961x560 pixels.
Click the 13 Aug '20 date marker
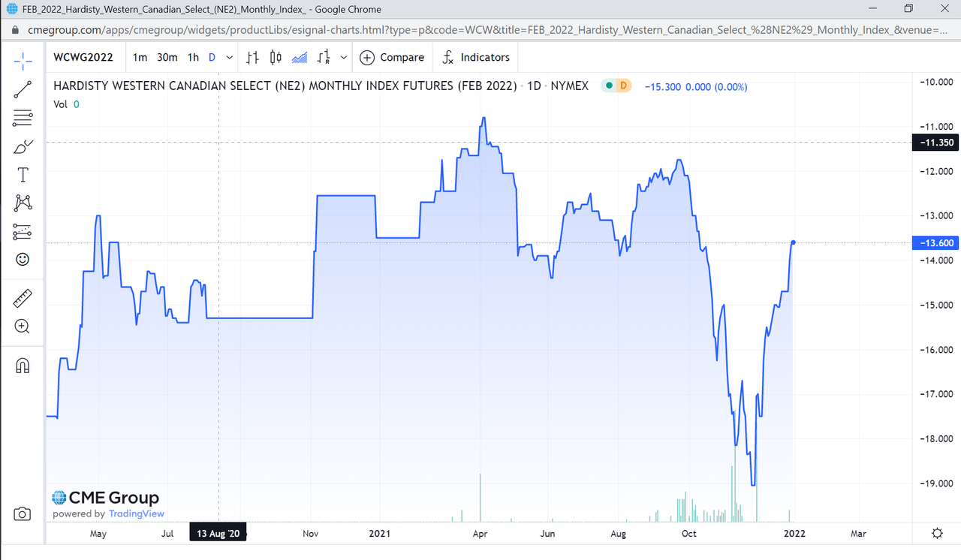coord(217,531)
